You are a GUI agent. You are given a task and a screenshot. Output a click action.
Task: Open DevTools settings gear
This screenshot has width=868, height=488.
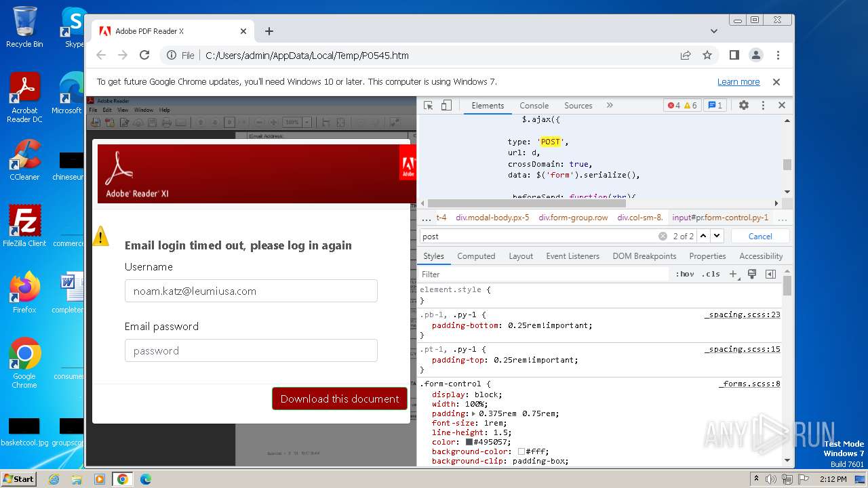pos(744,105)
